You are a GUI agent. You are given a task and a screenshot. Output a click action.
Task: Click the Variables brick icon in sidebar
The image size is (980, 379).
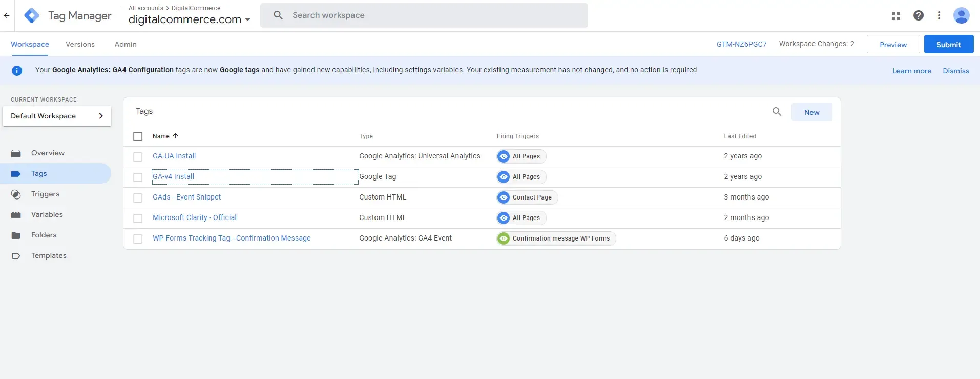coord(16,215)
